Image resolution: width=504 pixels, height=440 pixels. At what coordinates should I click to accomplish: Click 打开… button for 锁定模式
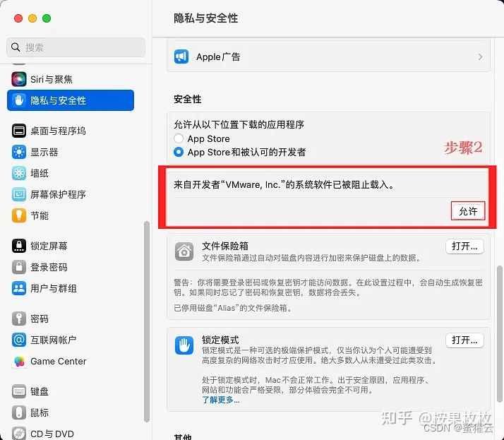click(464, 340)
